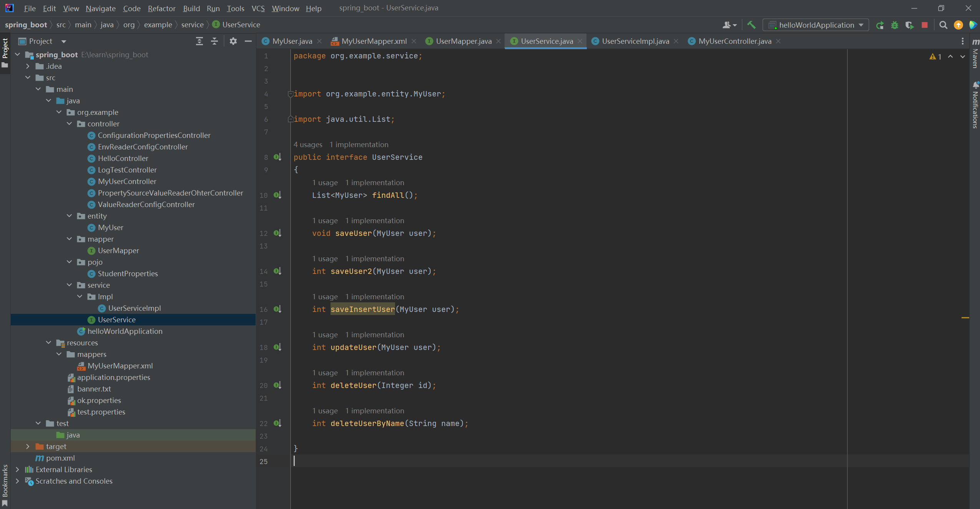This screenshot has height=509, width=980.
Task: Click the Build project hammer icon
Action: [751, 25]
